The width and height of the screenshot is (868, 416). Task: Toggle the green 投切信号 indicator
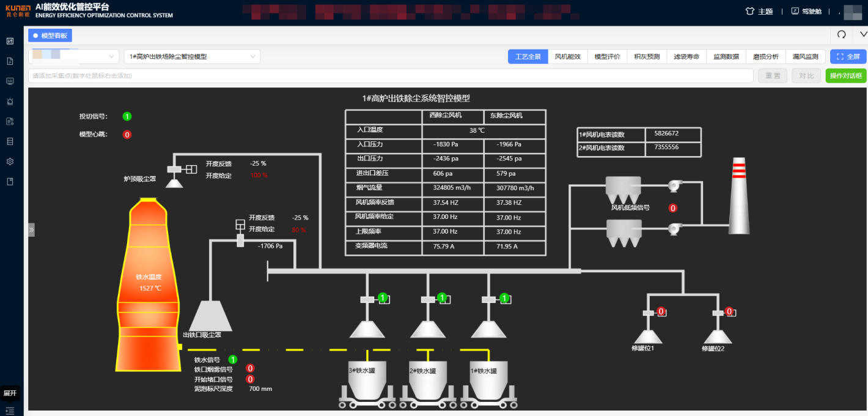point(127,116)
